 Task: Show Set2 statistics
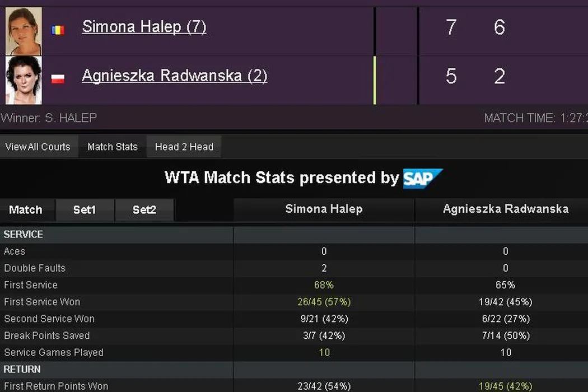[144, 210]
